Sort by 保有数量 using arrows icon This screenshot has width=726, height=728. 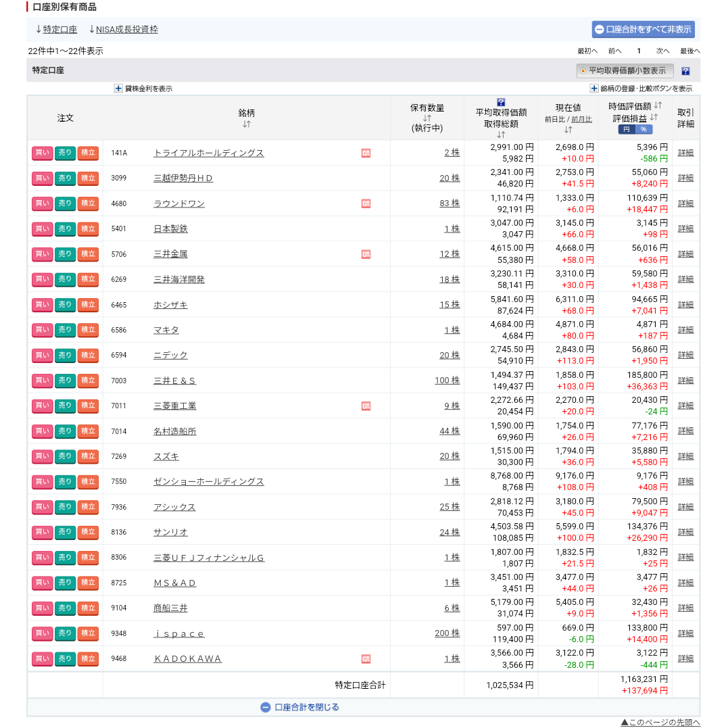tap(427, 118)
